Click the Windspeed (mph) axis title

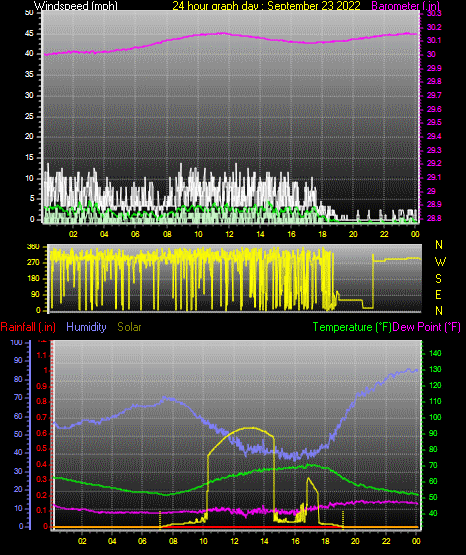coord(75,5)
